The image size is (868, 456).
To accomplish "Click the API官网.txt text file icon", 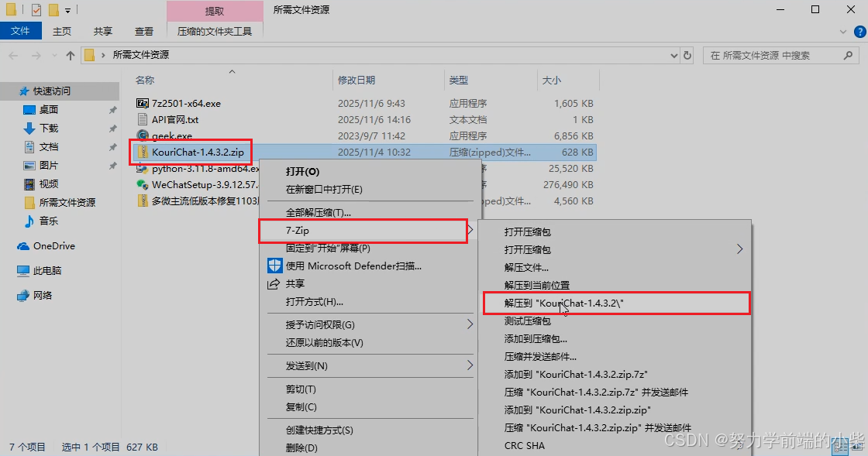I will (x=143, y=119).
